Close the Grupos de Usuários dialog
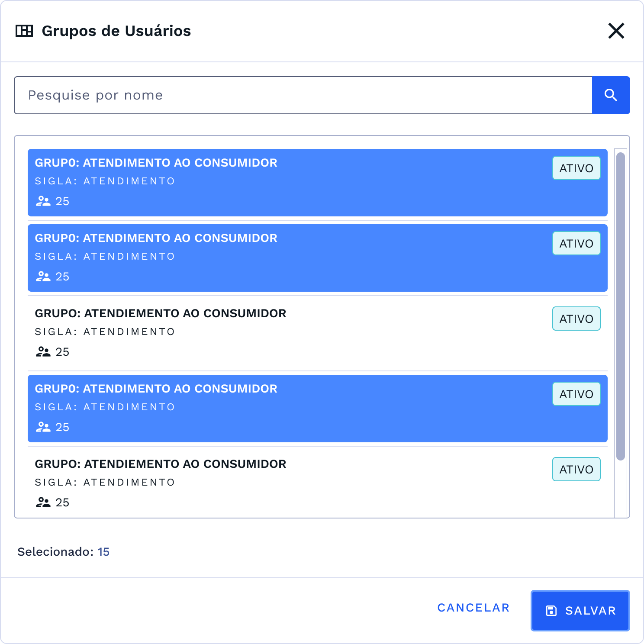This screenshot has width=644, height=644. (x=616, y=31)
